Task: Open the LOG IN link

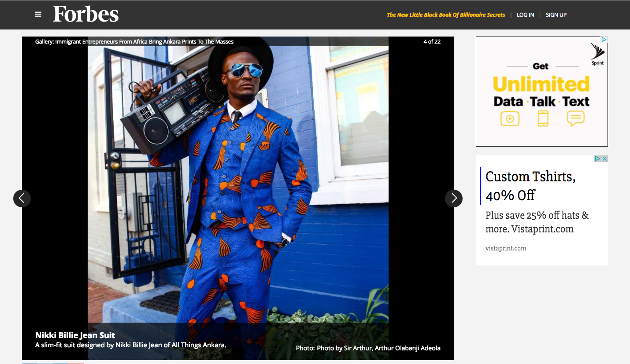Action: pyautogui.click(x=525, y=15)
